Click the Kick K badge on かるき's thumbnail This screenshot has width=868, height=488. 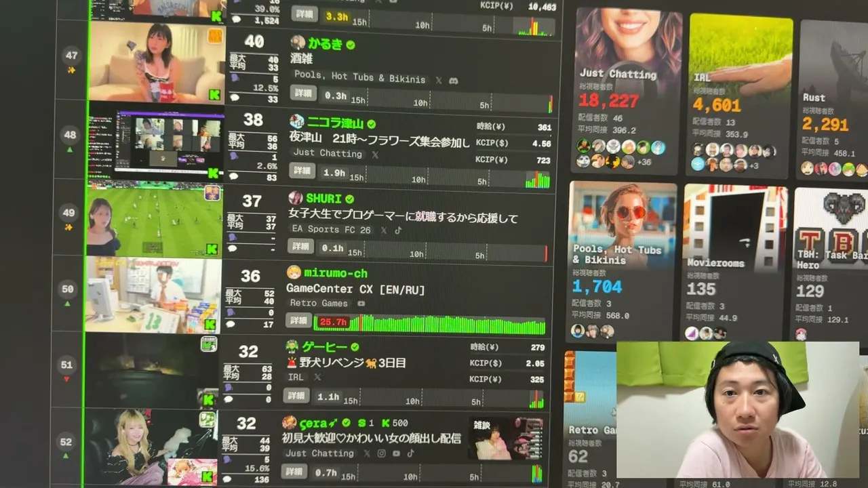[x=214, y=95]
